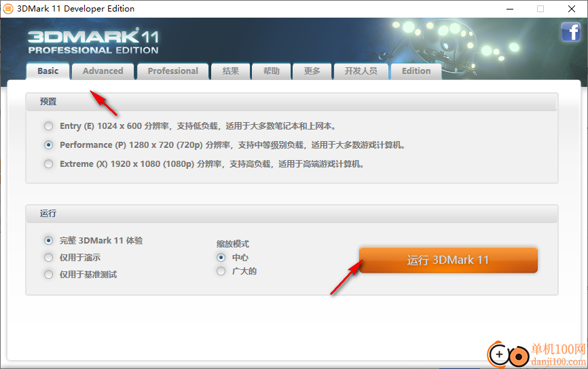The height and width of the screenshot is (369, 588).
Task: Choose 仅用于演示 run option
Action: click(x=48, y=257)
